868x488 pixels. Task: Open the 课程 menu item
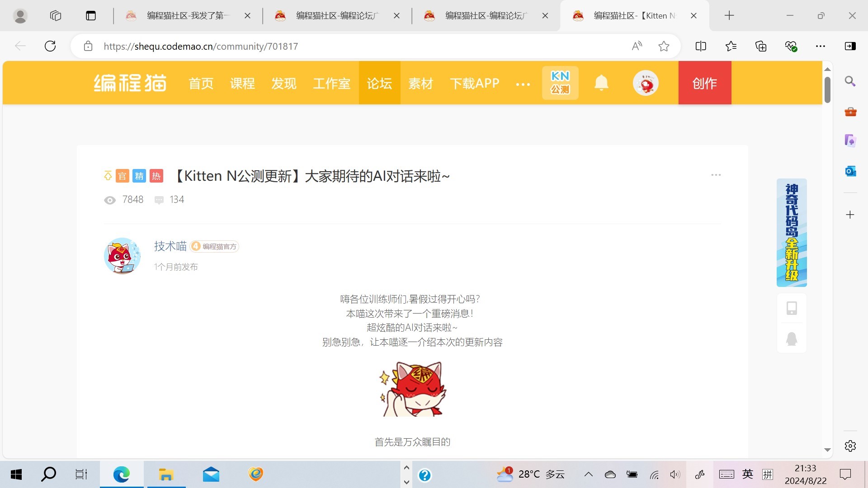click(243, 84)
